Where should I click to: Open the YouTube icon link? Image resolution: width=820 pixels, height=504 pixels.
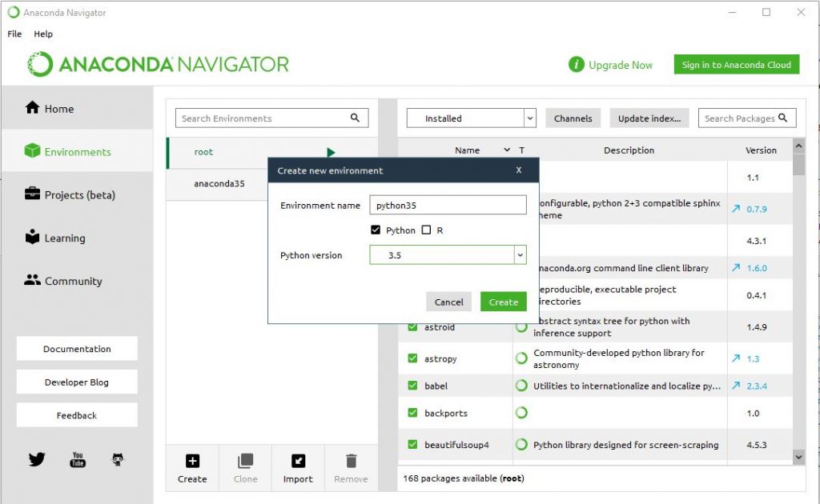[78, 459]
